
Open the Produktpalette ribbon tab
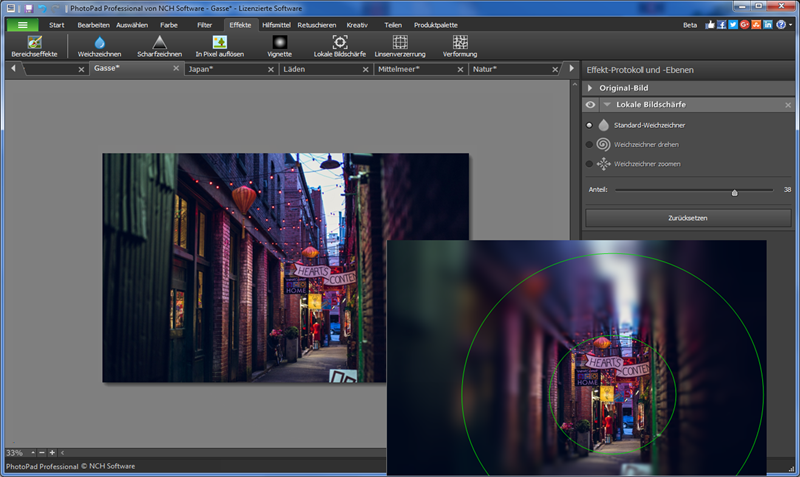pyautogui.click(x=436, y=24)
